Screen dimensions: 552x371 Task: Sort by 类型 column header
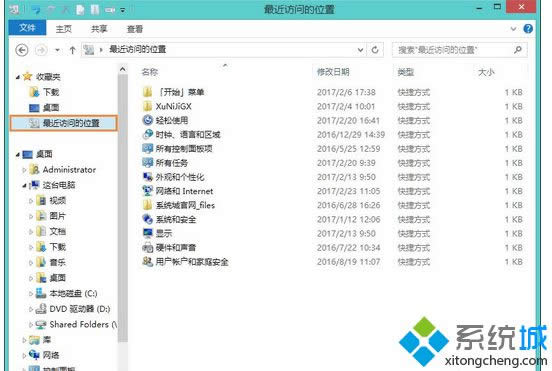click(406, 72)
